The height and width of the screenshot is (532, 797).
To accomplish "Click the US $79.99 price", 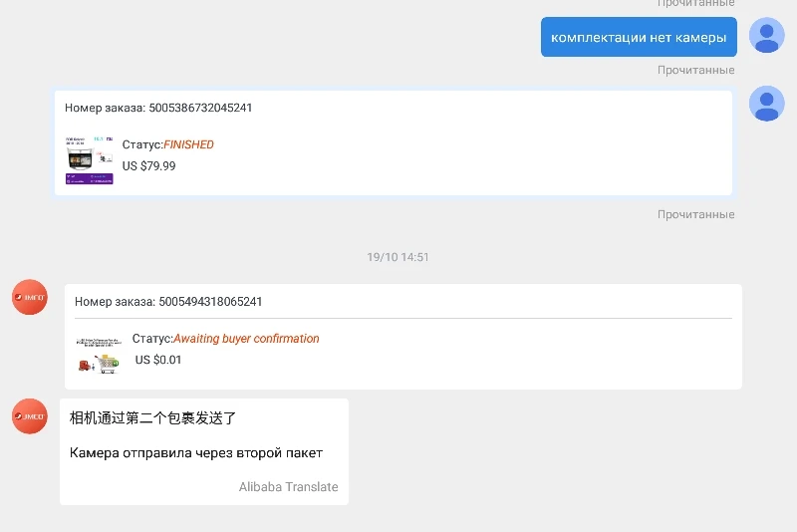I will pyautogui.click(x=148, y=166).
